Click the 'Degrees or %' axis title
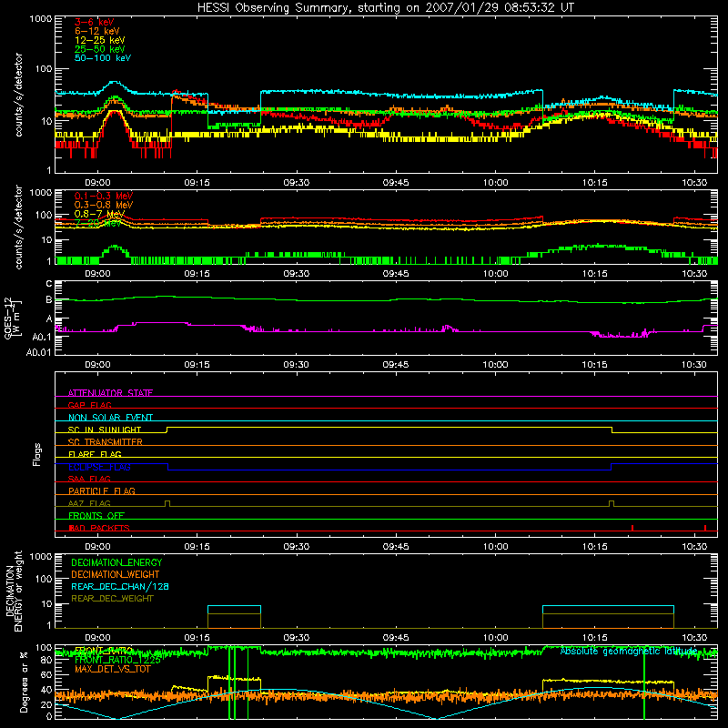This screenshot has height=728, width=728. pos(24,682)
